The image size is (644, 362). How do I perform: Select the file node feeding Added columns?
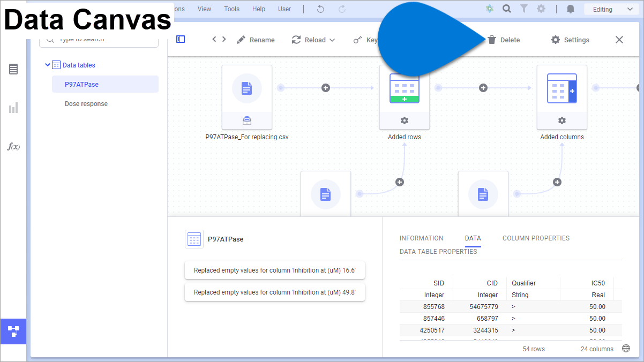point(483,194)
